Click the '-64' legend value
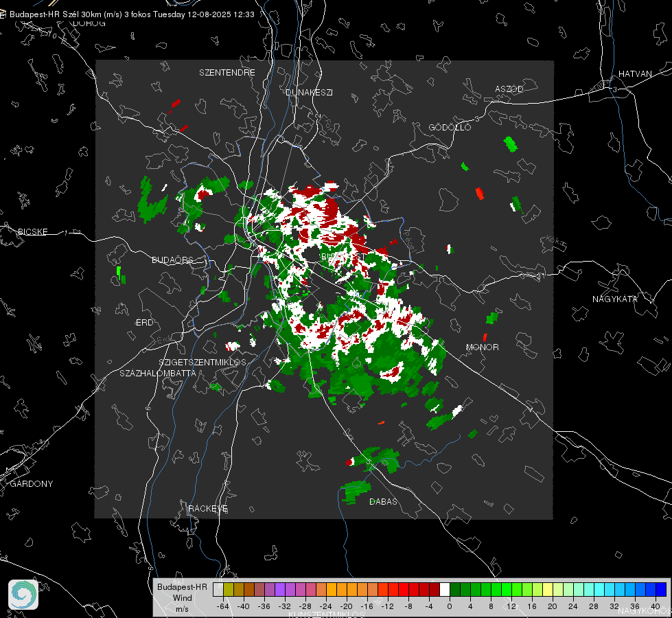The width and height of the screenshot is (672, 618). click(x=223, y=606)
